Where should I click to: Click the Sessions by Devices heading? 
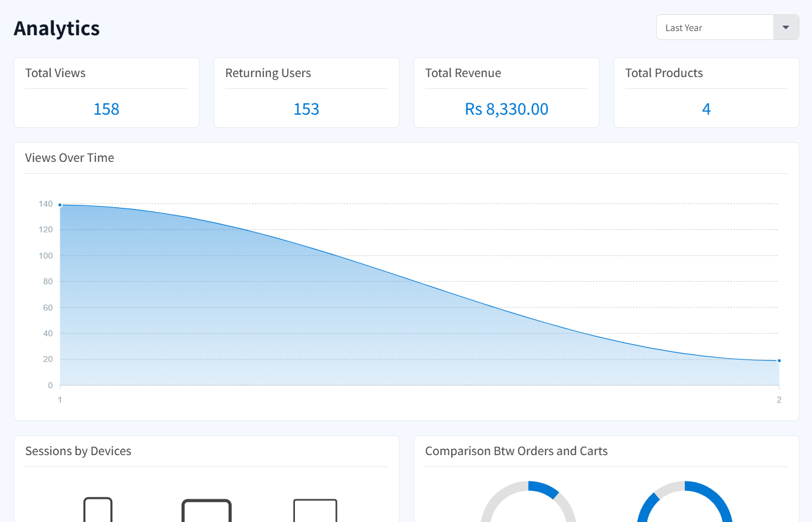coord(78,451)
